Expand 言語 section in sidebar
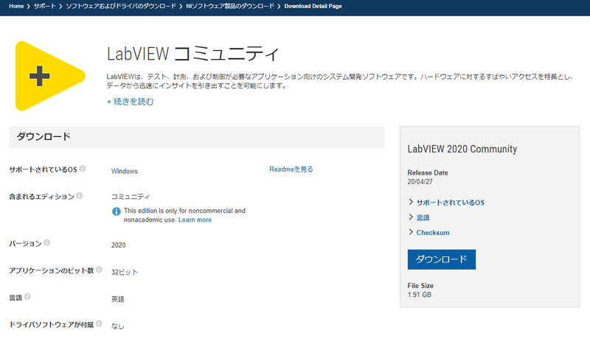 point(419,217)
